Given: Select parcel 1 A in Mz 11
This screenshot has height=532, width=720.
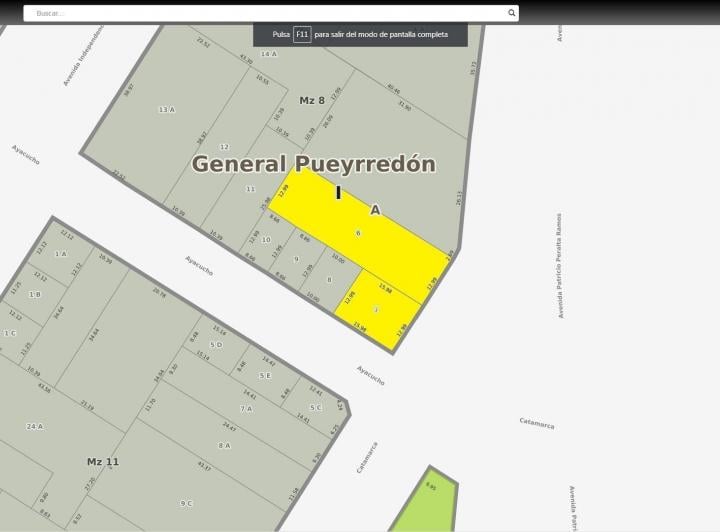Looking at the screenshot, I should click(61, 254).
